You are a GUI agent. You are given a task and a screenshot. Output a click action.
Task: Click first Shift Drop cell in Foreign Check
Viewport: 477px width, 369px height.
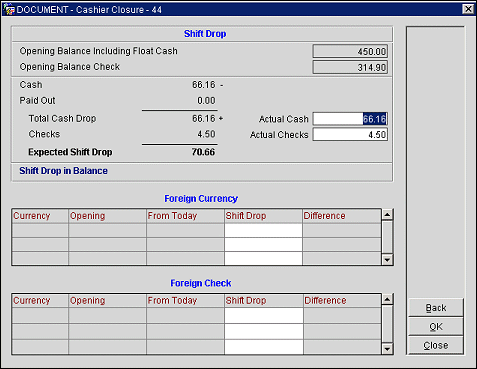tap(264, 315)
